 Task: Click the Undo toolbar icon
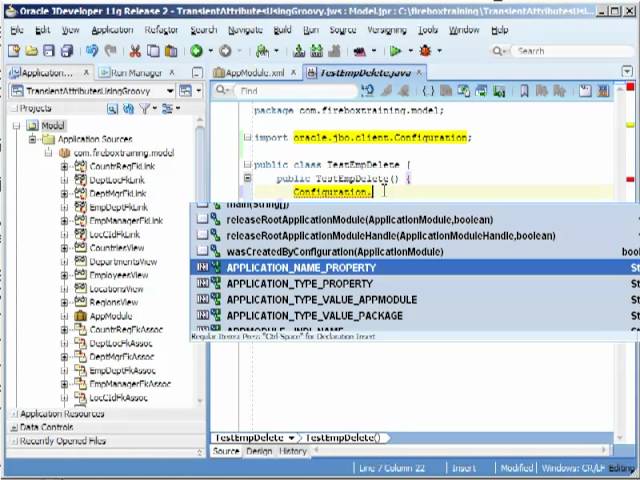92,51
